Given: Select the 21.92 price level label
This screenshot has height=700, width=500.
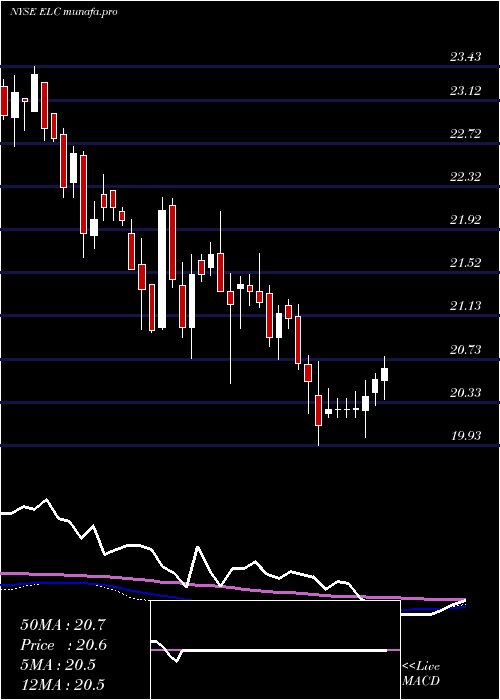Looking at the screenshot, I should click(466, 220).
